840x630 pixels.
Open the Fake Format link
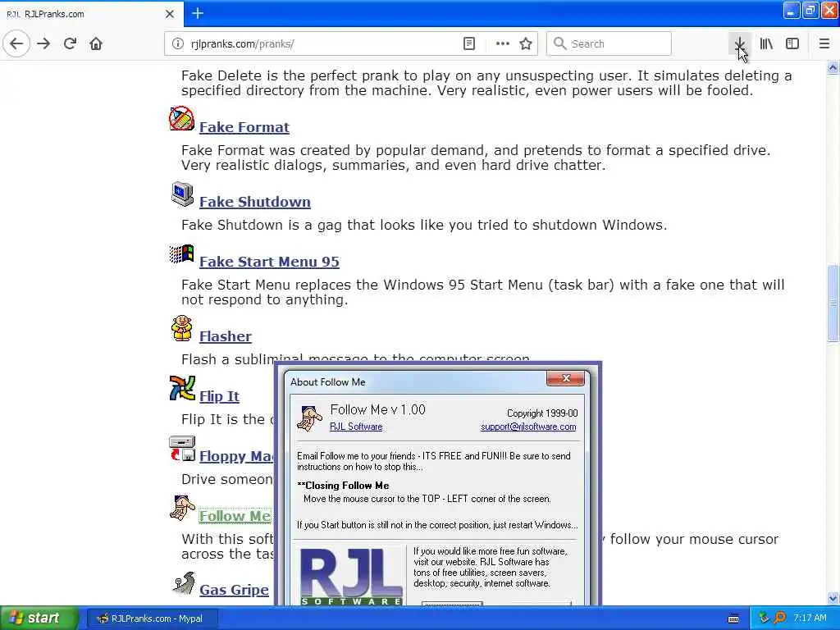(244, 127)
